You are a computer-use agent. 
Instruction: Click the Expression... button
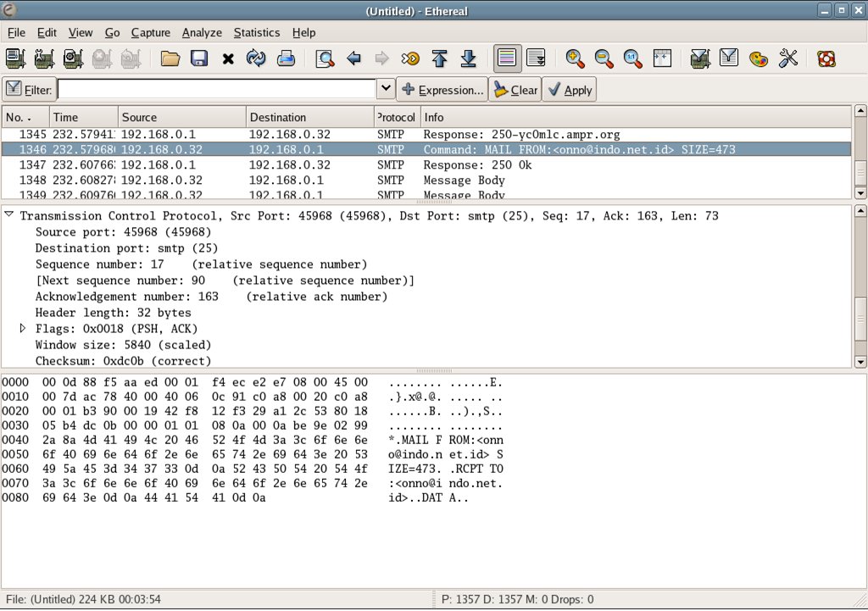click(442, 90)
